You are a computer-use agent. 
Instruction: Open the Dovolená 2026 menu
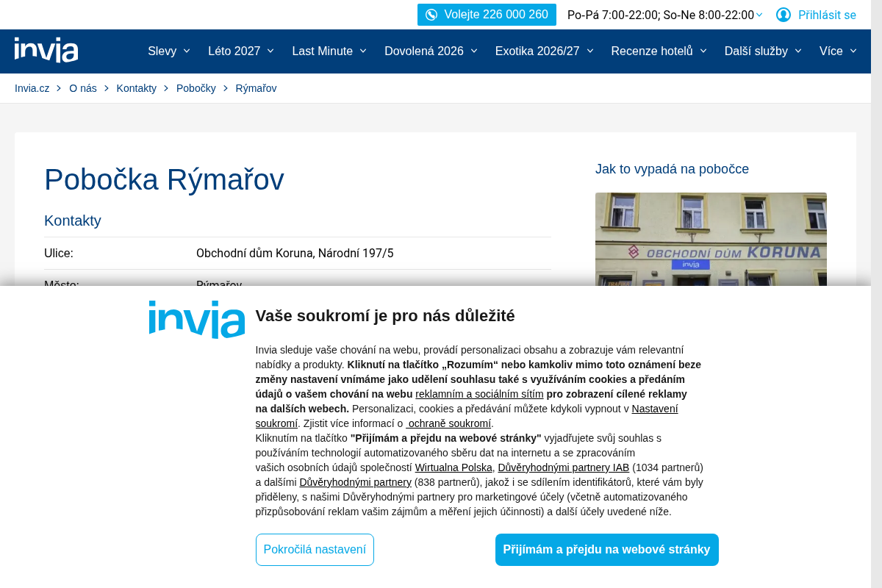431,51
